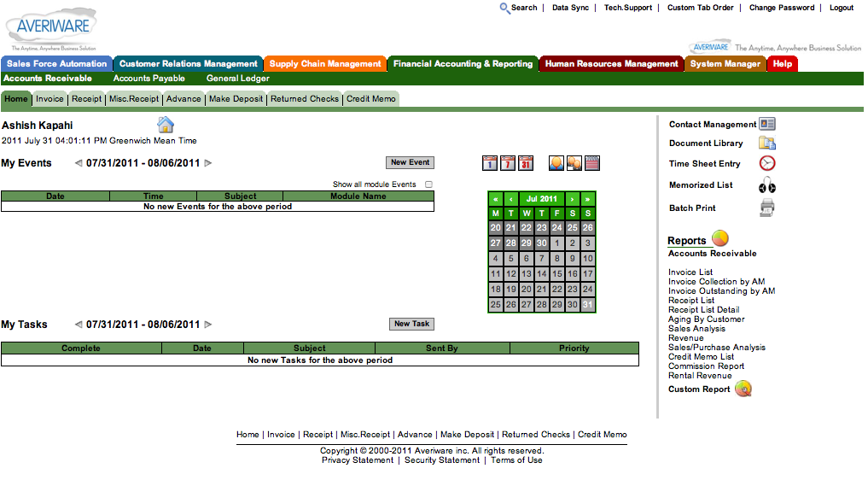Open Tech.Support link

point(628,8)
